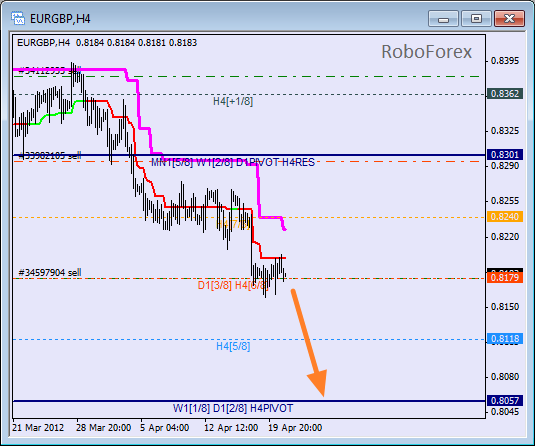Click the EURGBP,H4 window title text

click(x=60, y=18)
